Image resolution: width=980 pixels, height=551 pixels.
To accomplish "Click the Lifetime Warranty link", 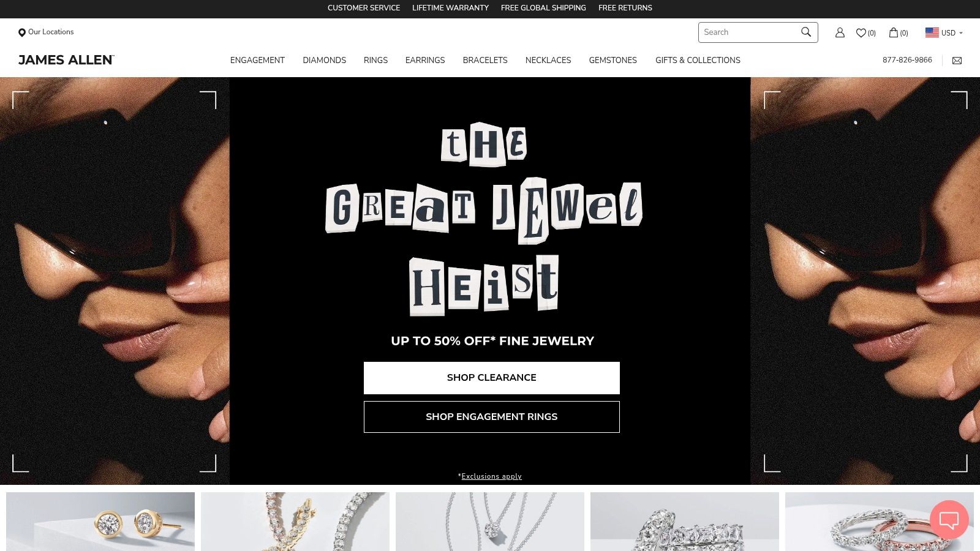I will [450, 8].
